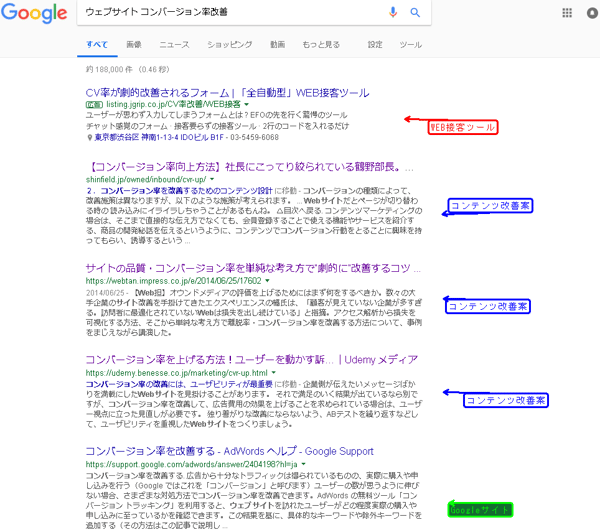This screenshot has height=530, width=600.
Task: Open the ツール search tools
Action: tap(410, 45)
